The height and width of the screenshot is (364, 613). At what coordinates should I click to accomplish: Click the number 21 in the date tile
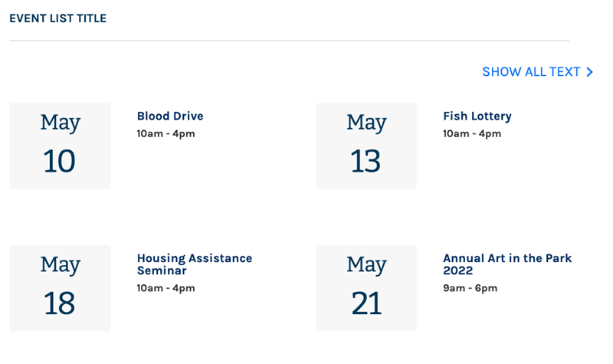tap(366, 303)
